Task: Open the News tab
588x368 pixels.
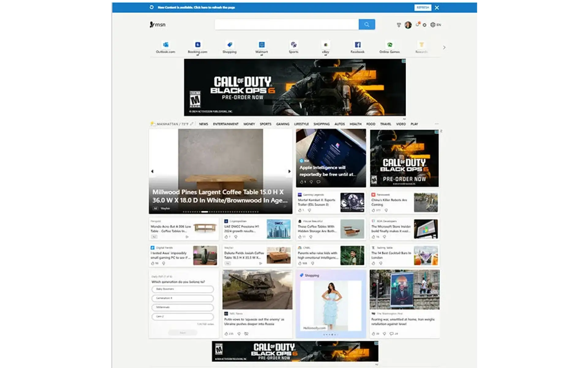Action: (x=203, y=124)
